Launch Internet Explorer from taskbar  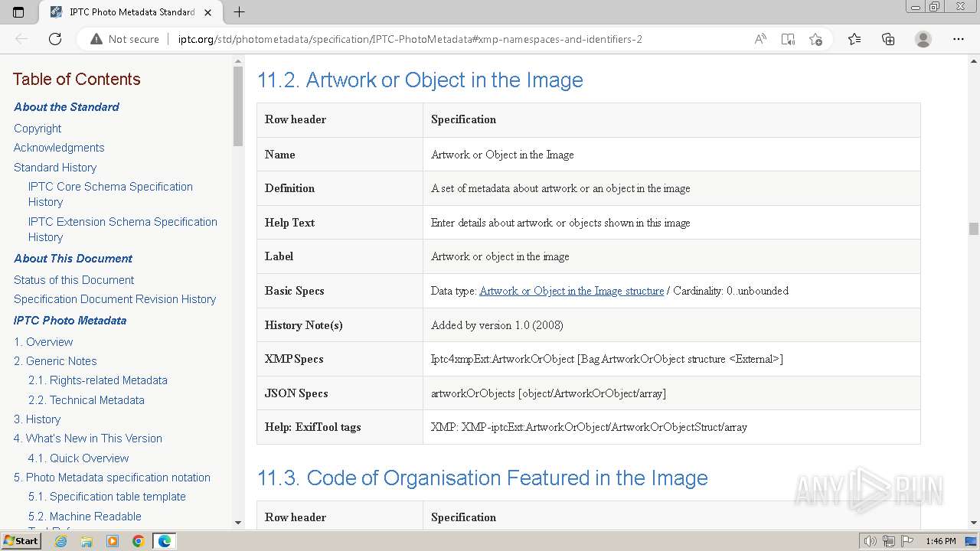[60, 541]
